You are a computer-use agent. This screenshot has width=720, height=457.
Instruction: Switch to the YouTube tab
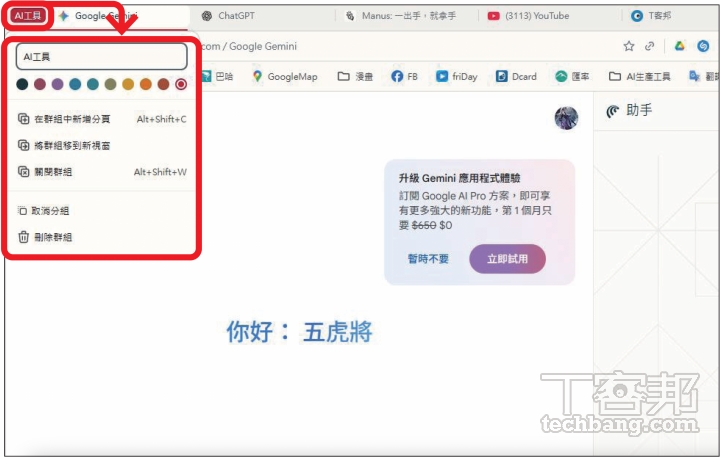point(529,16)
